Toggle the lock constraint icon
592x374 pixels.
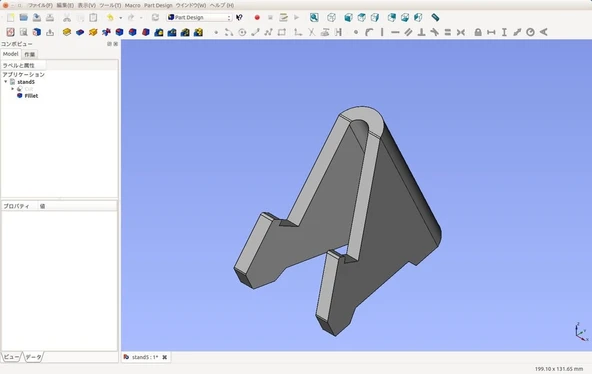[x=478, y=32]
